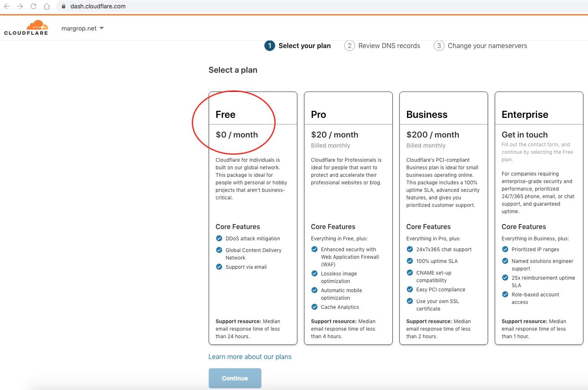Click the Business plan 2 hours support resource text
This screenshot has width=588, height=390.
[x=439, y=329]
